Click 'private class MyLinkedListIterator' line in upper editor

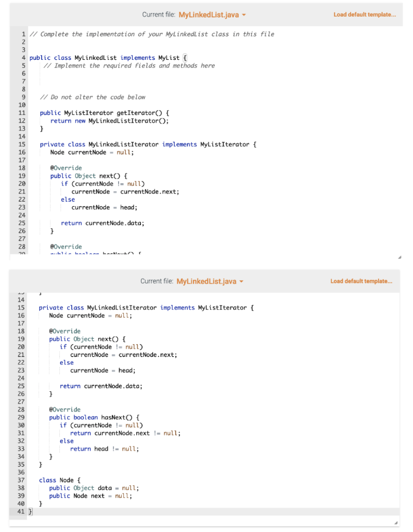148,144
